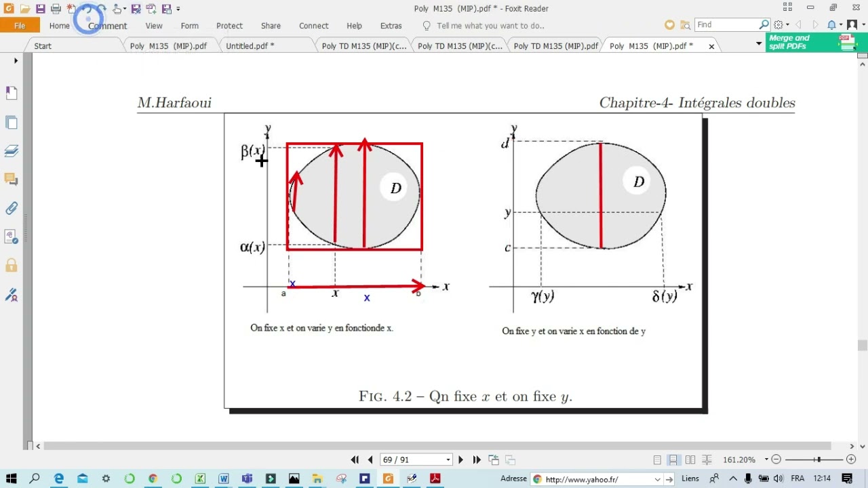Click the taskbar clock showing 12:14
868x488 pixels.
pos(821,479)
